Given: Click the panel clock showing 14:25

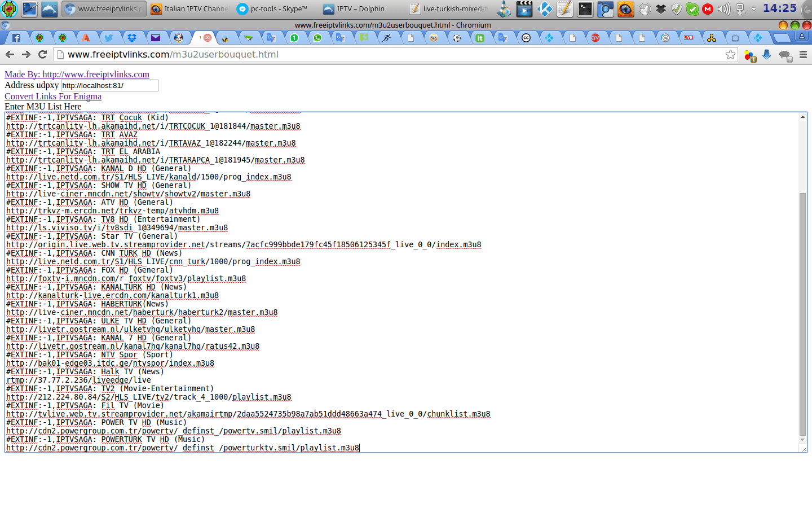Looking at the screenshot, I should tap(779, 8).
